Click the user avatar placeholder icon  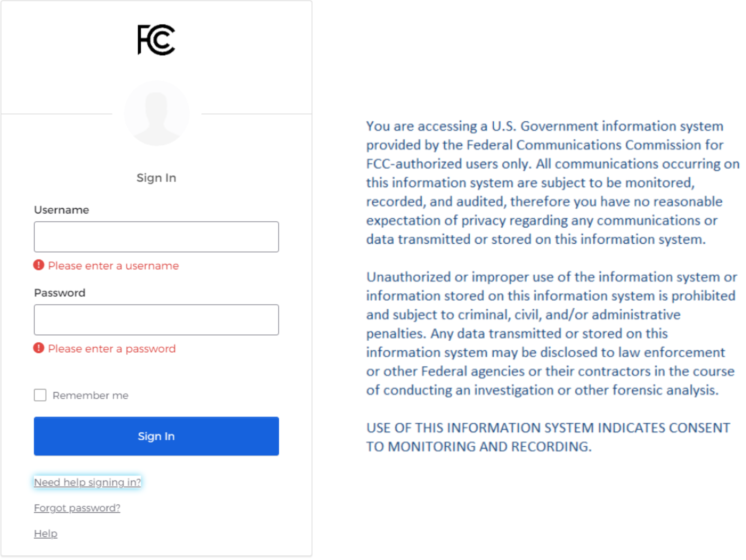click(x=157, y=113)
